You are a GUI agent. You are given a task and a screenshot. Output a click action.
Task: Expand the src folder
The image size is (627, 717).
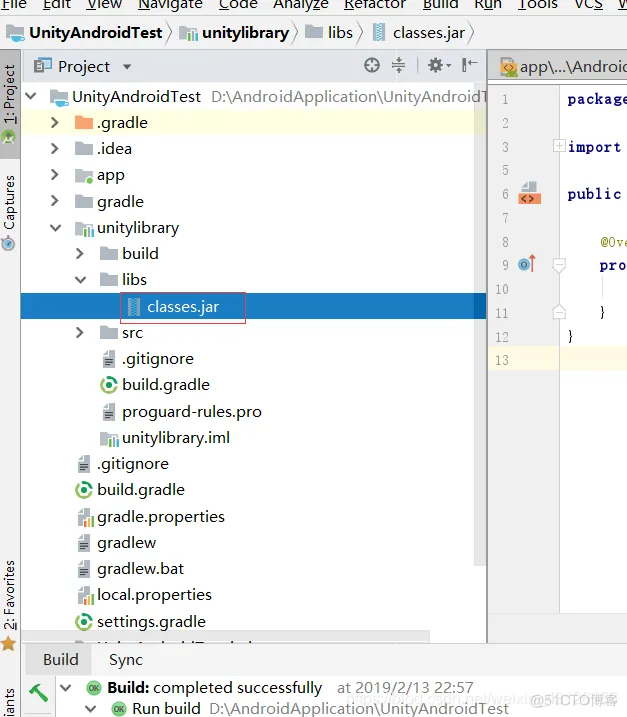click(x=80, y=332)
